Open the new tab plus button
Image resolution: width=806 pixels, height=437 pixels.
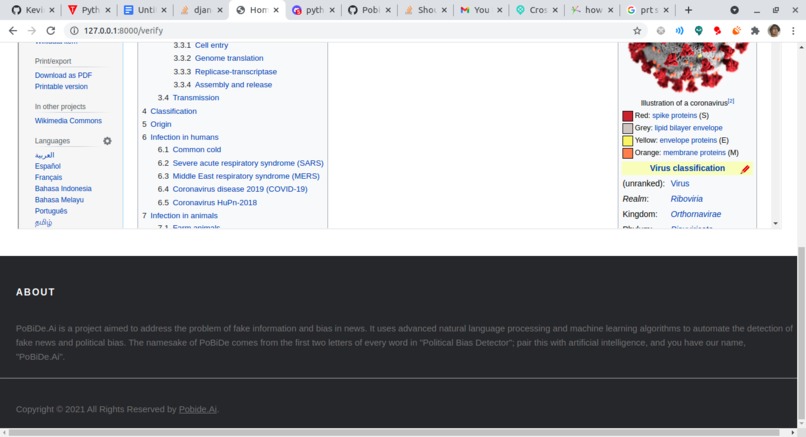pyautogui.click(x=688, y=10)
